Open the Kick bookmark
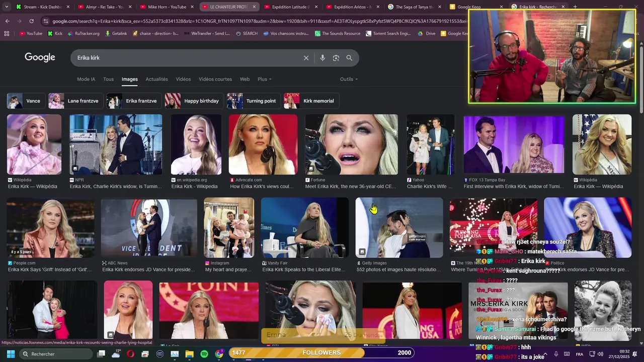Image resolution: width=644 pixels, height=362 pixels. (55, 34)
